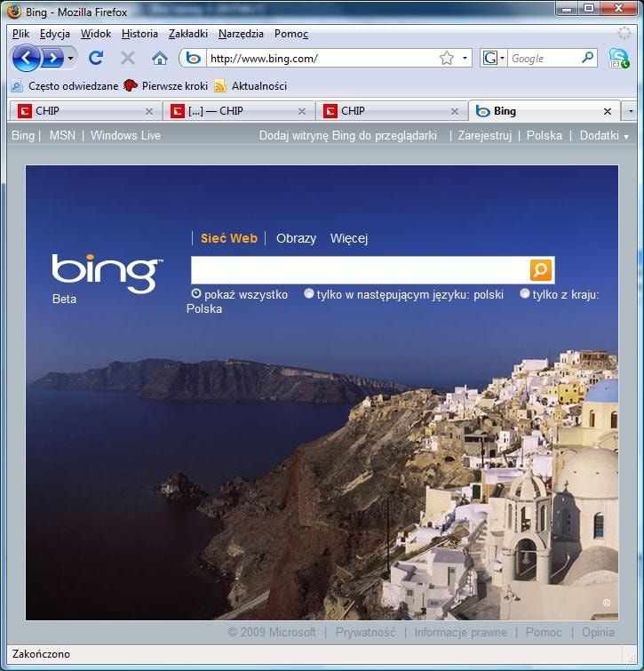Open the Zakładki menu
The height and width of the screenshot is (671, 644).
point(187,34)
